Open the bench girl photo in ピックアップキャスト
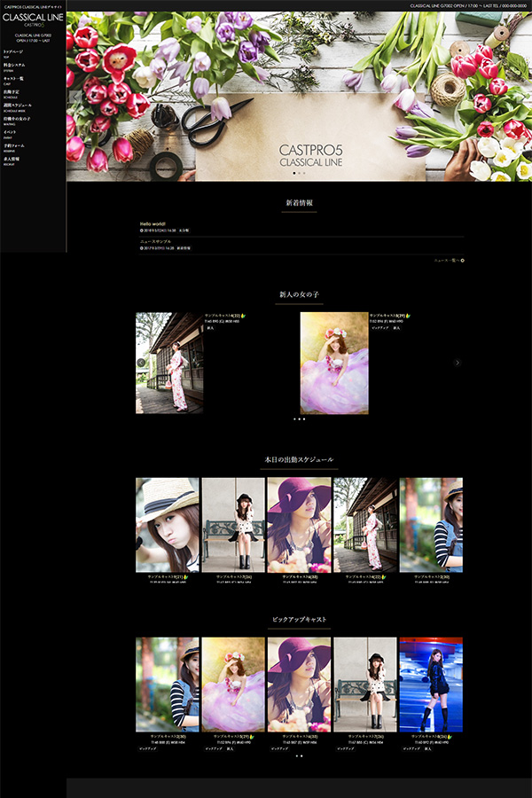 click(365, 685)
